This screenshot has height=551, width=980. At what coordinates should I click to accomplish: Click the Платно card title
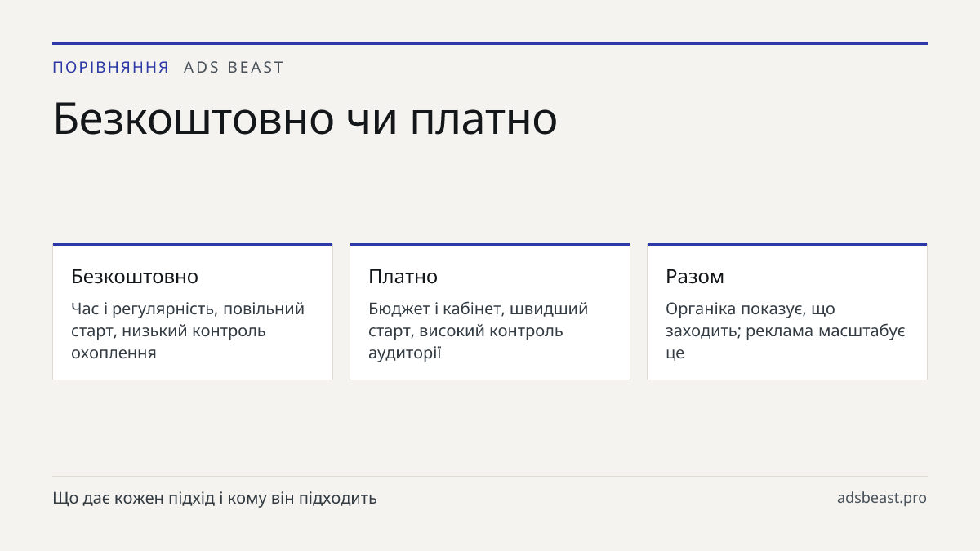pyautogui.click(x=403, y=276)
